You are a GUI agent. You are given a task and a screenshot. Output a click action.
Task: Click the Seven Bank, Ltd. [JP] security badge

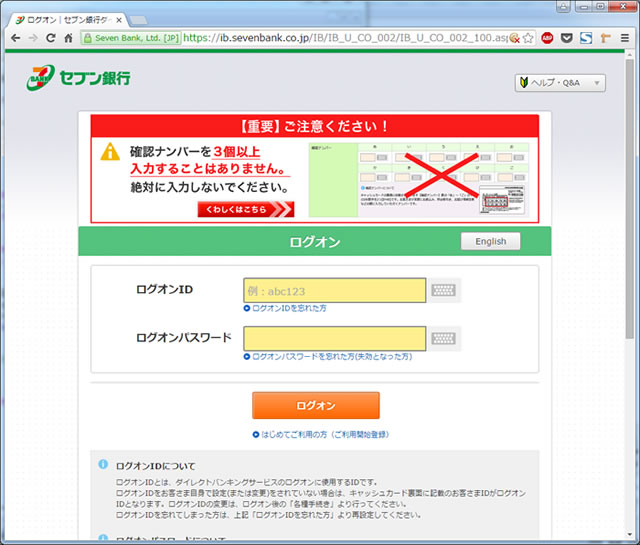click(131, 38)
